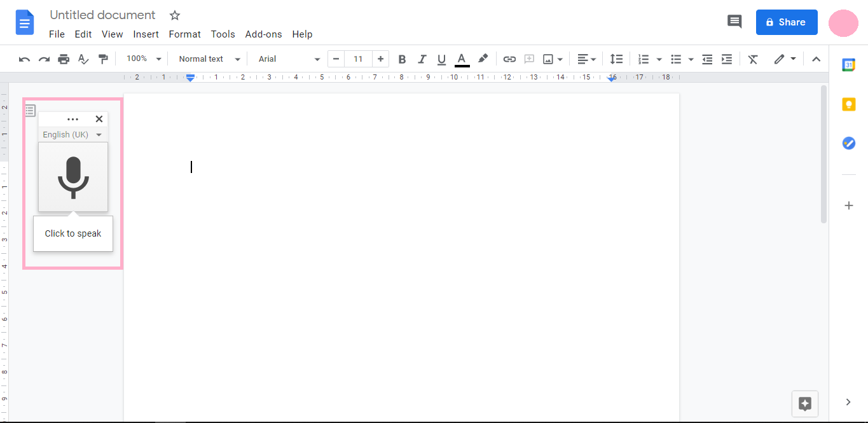
Task: Toggle underline text formatting
Action: [442, 59]
